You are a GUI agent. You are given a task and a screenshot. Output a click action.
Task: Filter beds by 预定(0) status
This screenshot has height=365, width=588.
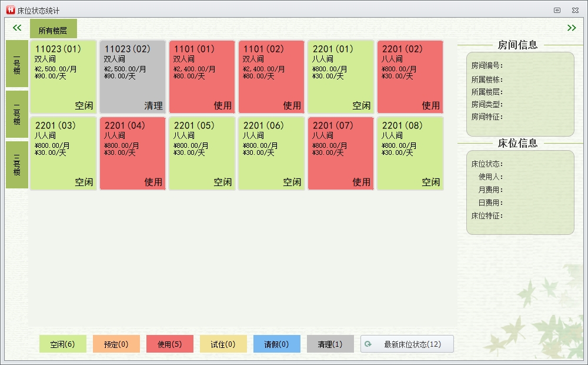(x=116, y=344)
